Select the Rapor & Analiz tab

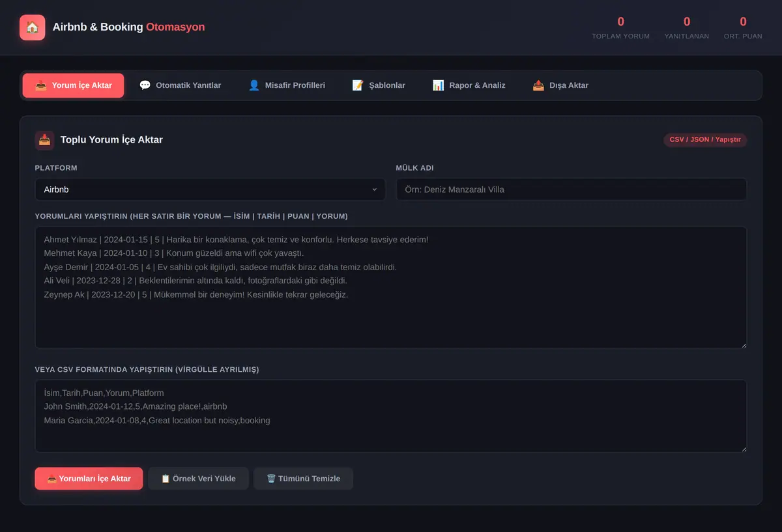coord(469,85)
